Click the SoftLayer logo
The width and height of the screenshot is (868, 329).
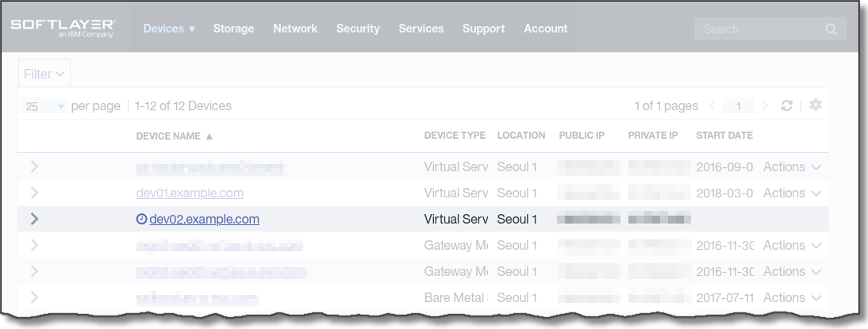[63, 29]
